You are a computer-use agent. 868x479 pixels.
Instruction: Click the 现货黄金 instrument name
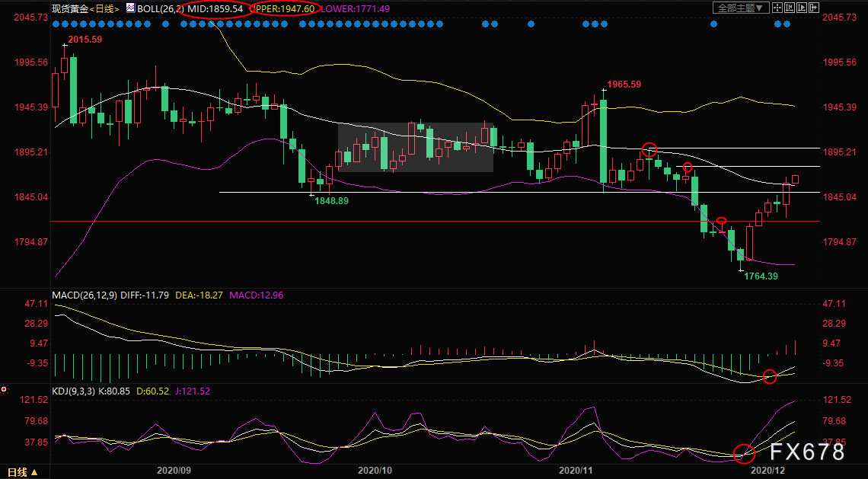pyautogui.click(x=70, y=8)
